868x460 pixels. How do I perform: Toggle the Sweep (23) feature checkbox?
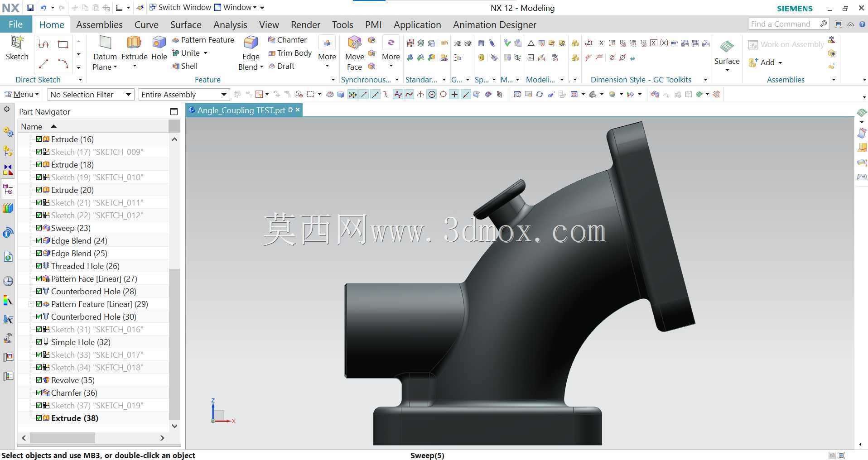39,228
